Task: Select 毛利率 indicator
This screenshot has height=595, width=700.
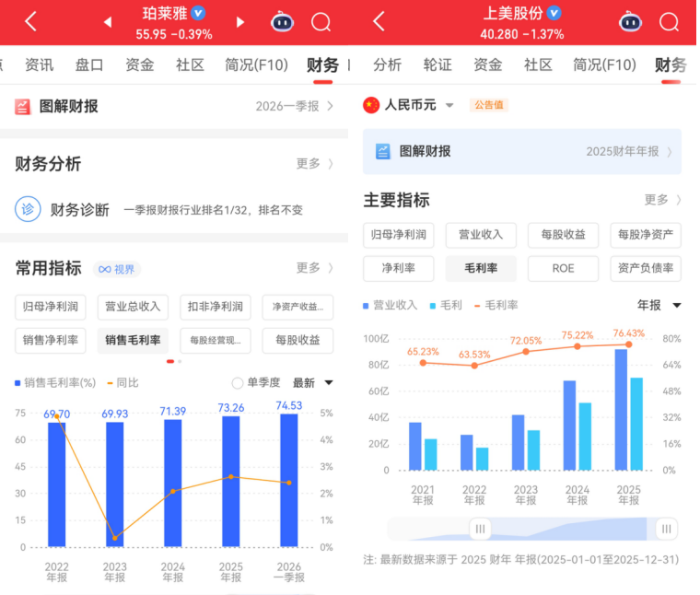Action: point(481,268)
